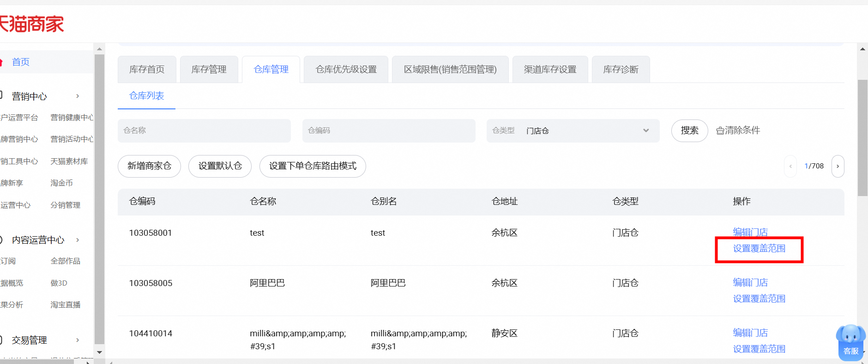Viewport: 868px width, 364px height.
Task: Switch to the 库存管理 tab
Action: tap(209, 70)
